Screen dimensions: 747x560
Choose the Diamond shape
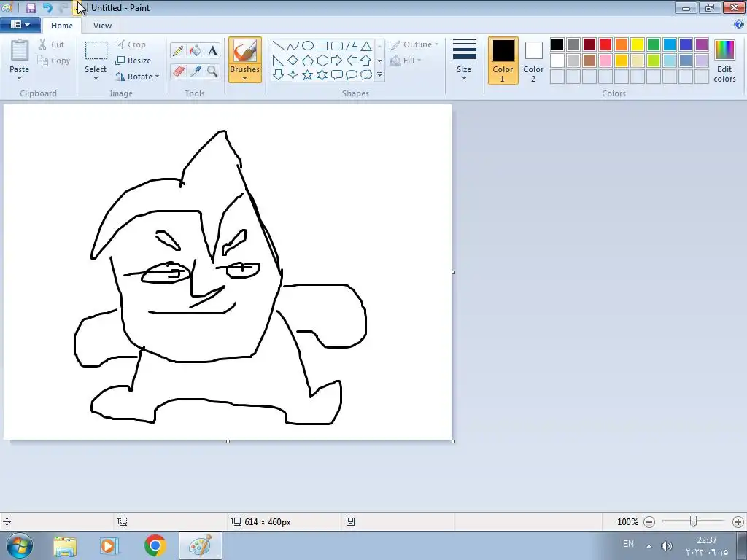coord(293,61)
